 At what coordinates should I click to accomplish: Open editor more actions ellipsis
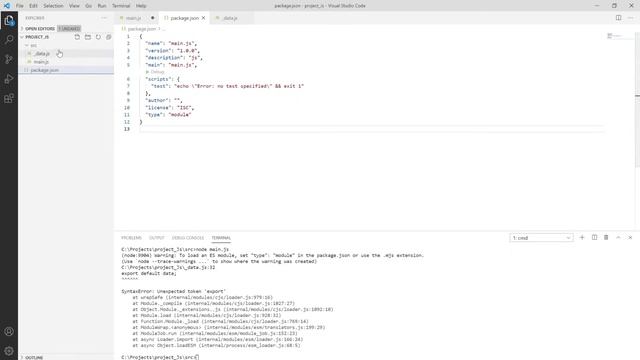click(631, 18)
